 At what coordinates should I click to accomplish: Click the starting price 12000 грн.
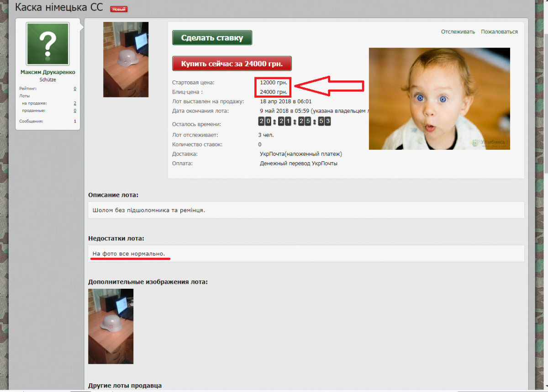click(x=273, y=83)
